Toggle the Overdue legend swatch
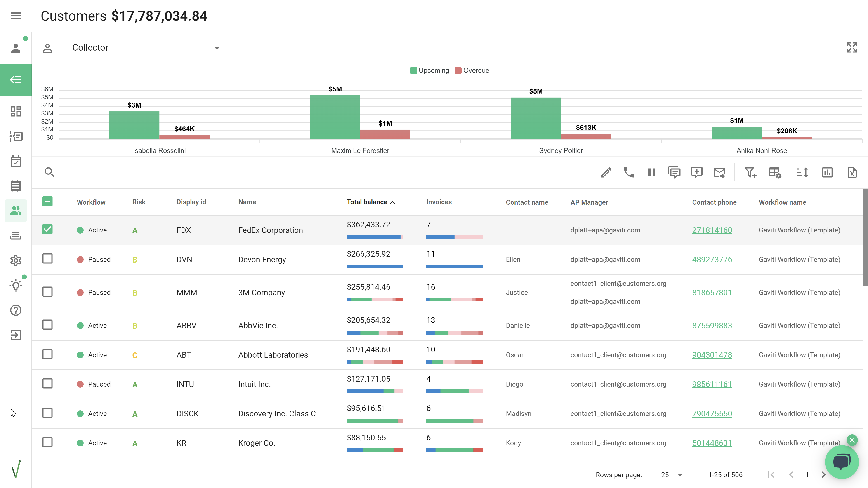 pos(458,70)
